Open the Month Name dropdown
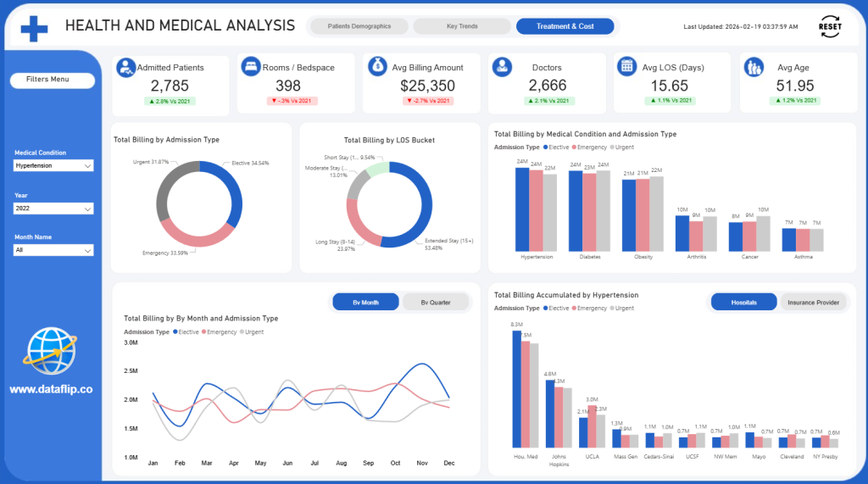The image size is (868, 484). tap(53, 251)
